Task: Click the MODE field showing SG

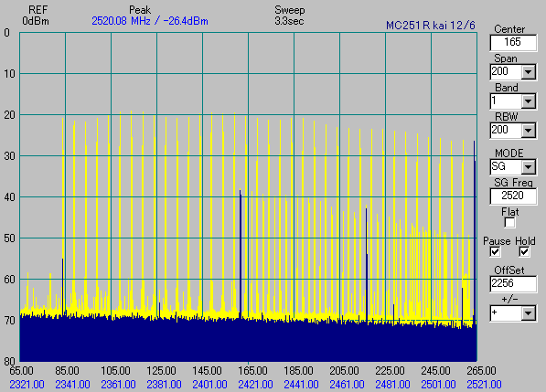Action: coord(506,167)
